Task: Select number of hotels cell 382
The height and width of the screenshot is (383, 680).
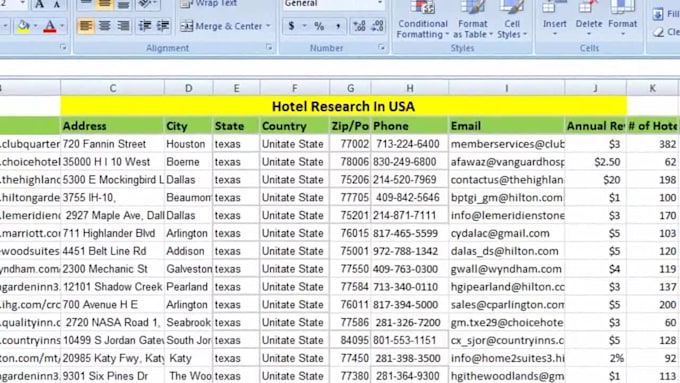Action: (653, 144)
